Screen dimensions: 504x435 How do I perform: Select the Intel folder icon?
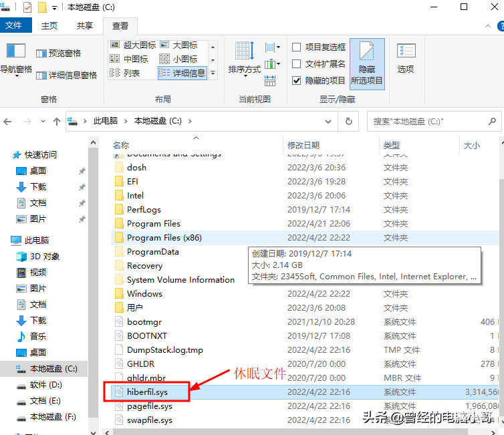pos(119,195)
